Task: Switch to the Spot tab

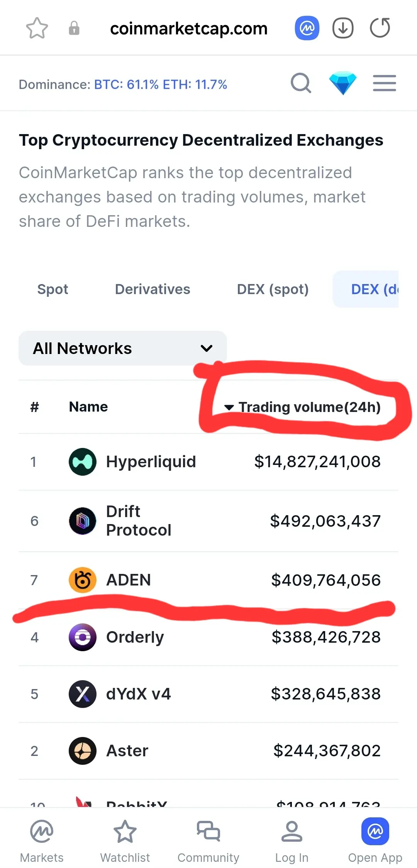Action: (53, 289)
